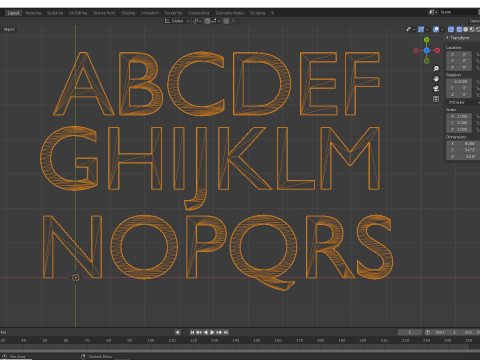Open the Animation workspace tab
Image resolution: width=480 pixels, height=360 pixels.
(150, 13)
